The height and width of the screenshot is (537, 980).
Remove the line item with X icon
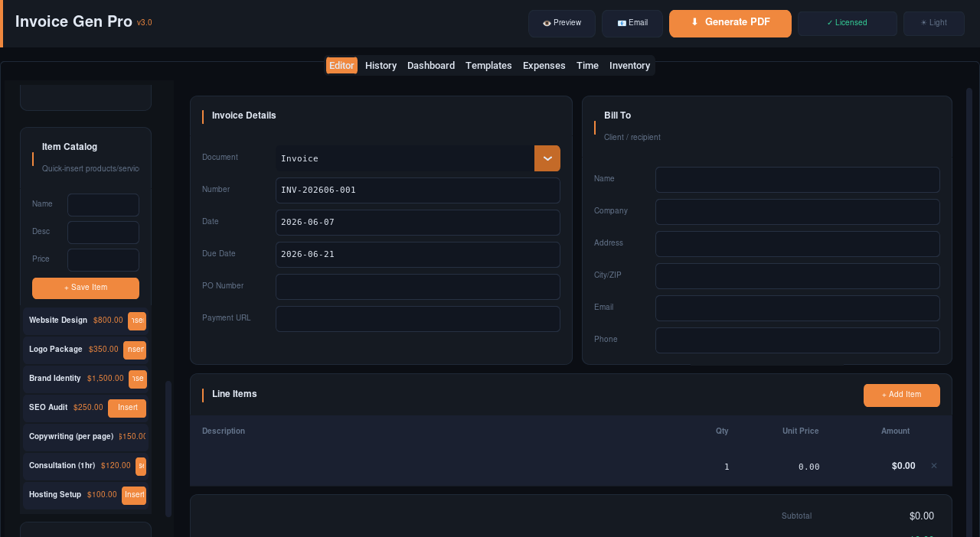coord(934,466)
